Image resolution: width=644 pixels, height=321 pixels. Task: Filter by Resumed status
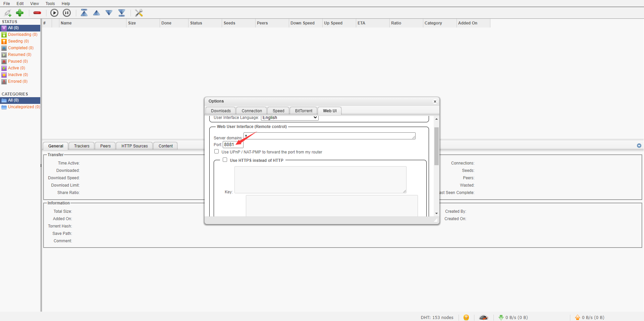coord(20,55)
